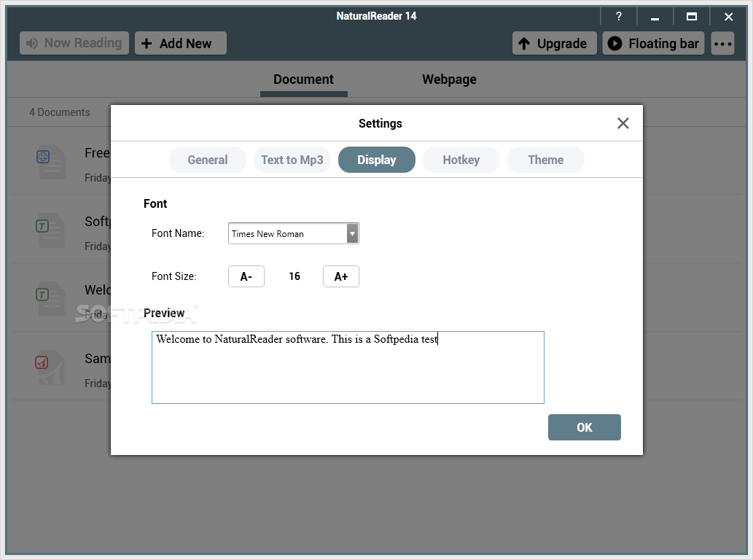Click the '4 Documents' count label
Screen dimensions: 753x560
60,112
